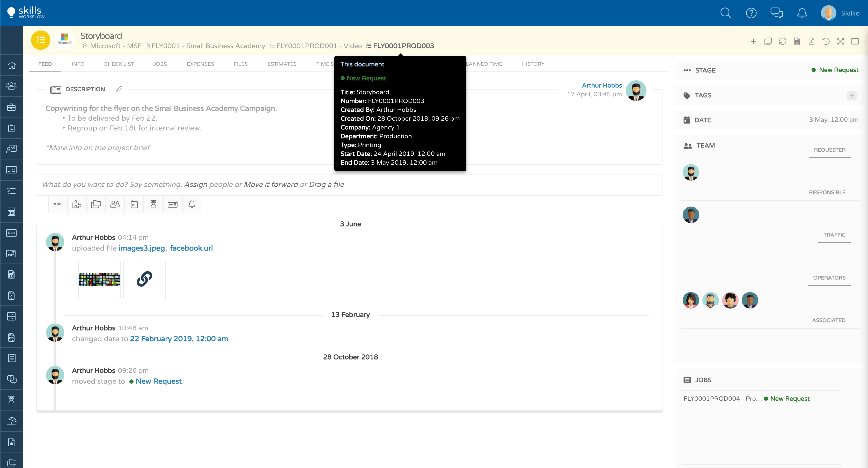Click the help question mark icon
868x468 pixels.
(751, 13)
